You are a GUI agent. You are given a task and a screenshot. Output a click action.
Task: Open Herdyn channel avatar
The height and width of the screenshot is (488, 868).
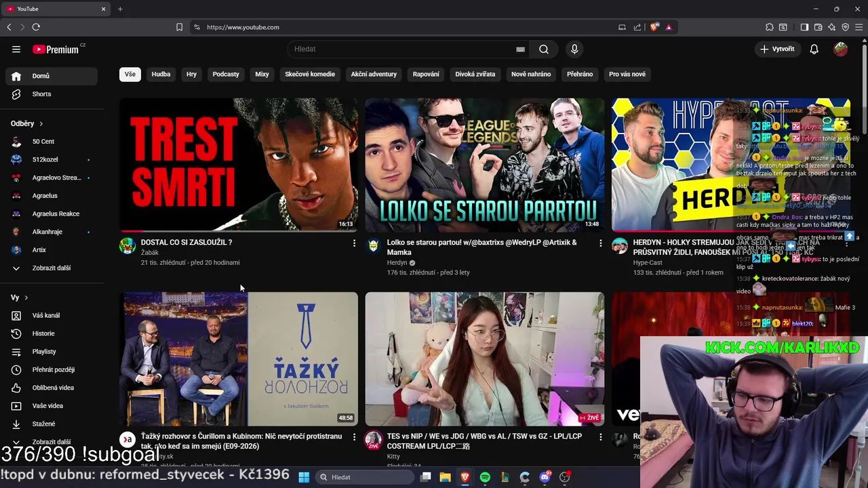(x=374, y=246)
